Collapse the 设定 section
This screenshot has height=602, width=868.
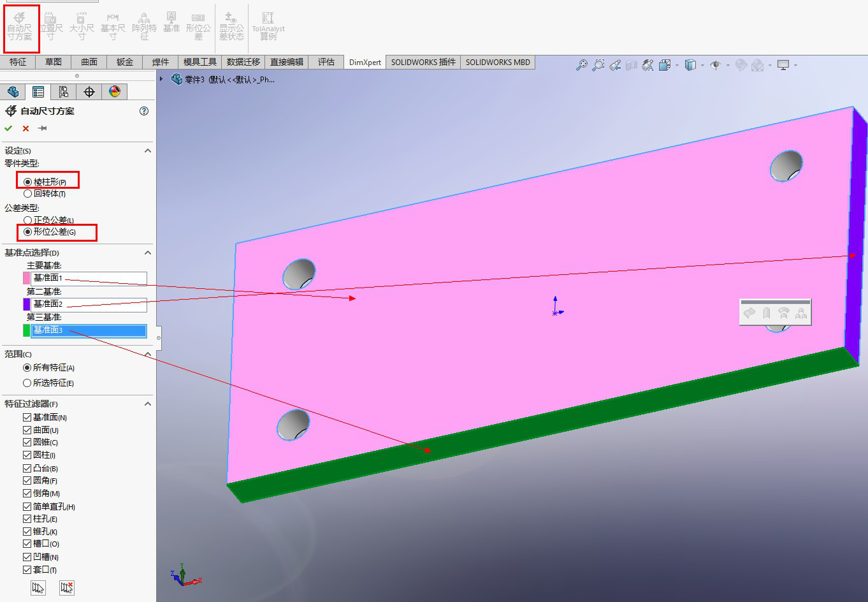coord(148,150)
